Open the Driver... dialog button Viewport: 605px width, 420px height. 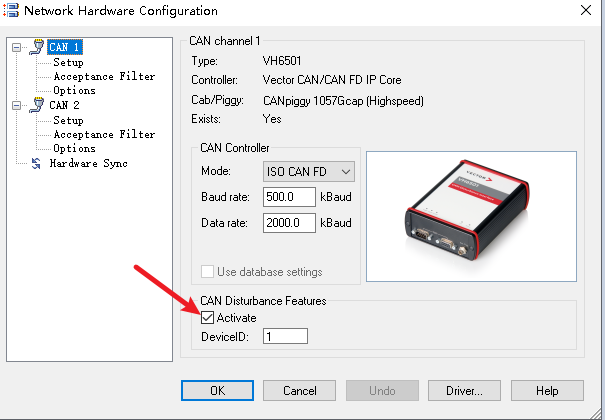[x=464, y=391]
